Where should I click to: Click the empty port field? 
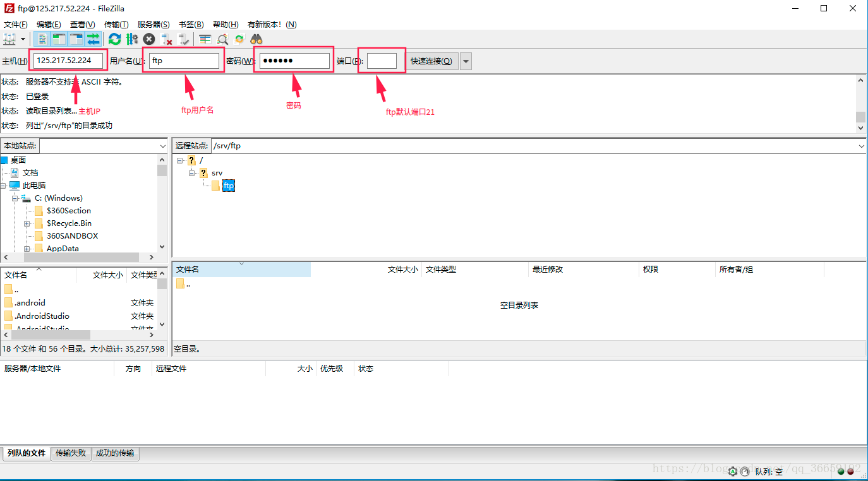382,61
